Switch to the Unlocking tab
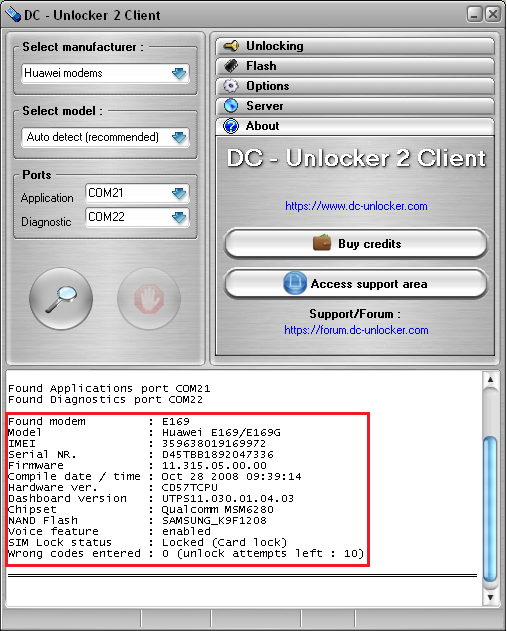Viewport: 507px width, 631px height. point(355,46)
